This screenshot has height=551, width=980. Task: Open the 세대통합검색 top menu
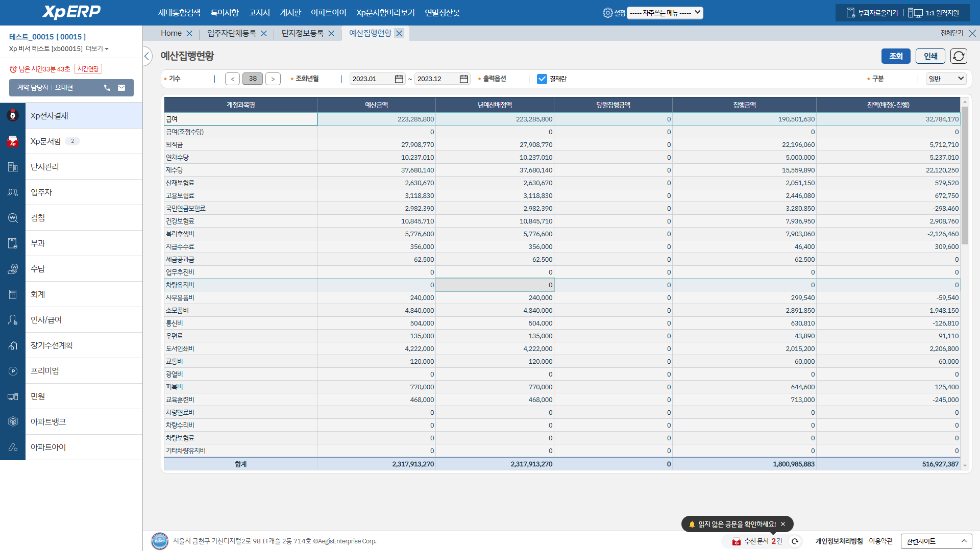click(179, 13)
